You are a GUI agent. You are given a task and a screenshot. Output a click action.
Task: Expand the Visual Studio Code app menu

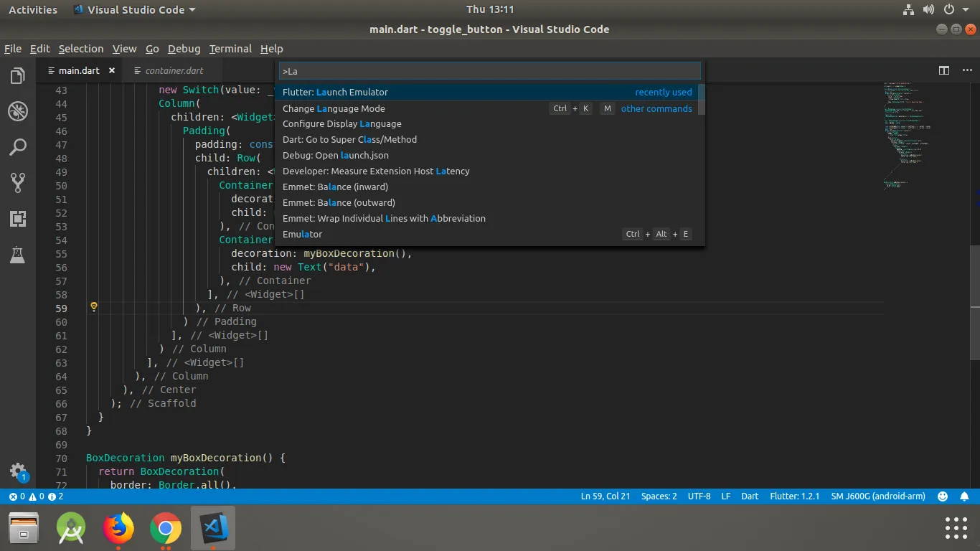tap(134, 10)
